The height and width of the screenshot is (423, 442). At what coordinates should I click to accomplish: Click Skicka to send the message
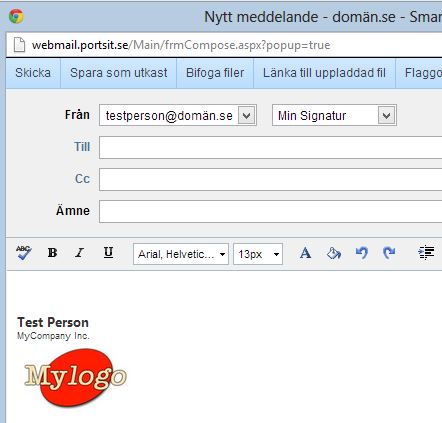click(x=33, y=73)
